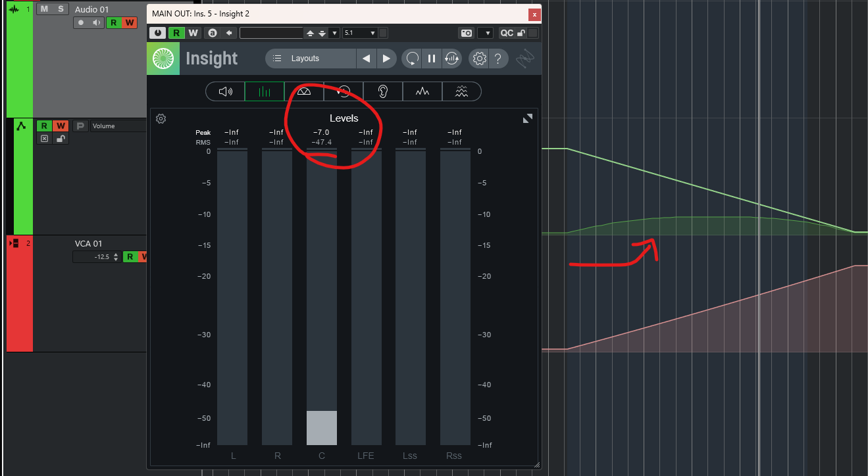Click the automation lane curve icon
868x476 pixels.
[x=20, y=126]
